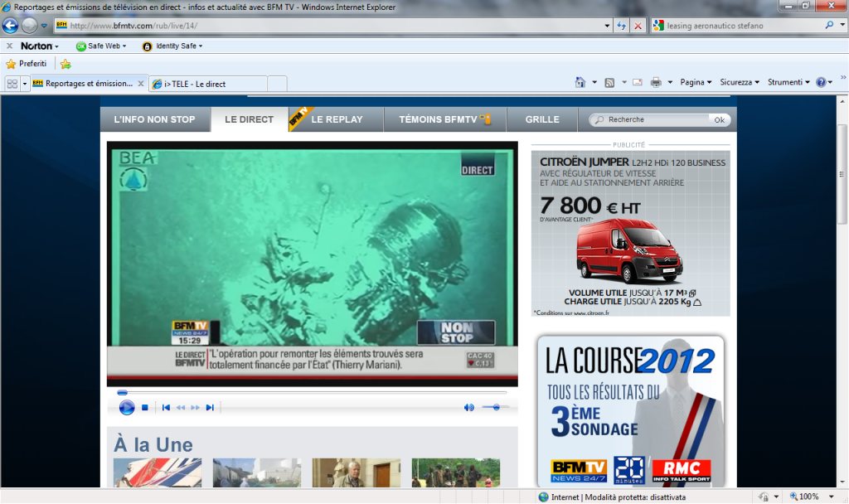Click the status bar privacy/security icon
This screenshot has height=504, width=849.
coord(764,497)
